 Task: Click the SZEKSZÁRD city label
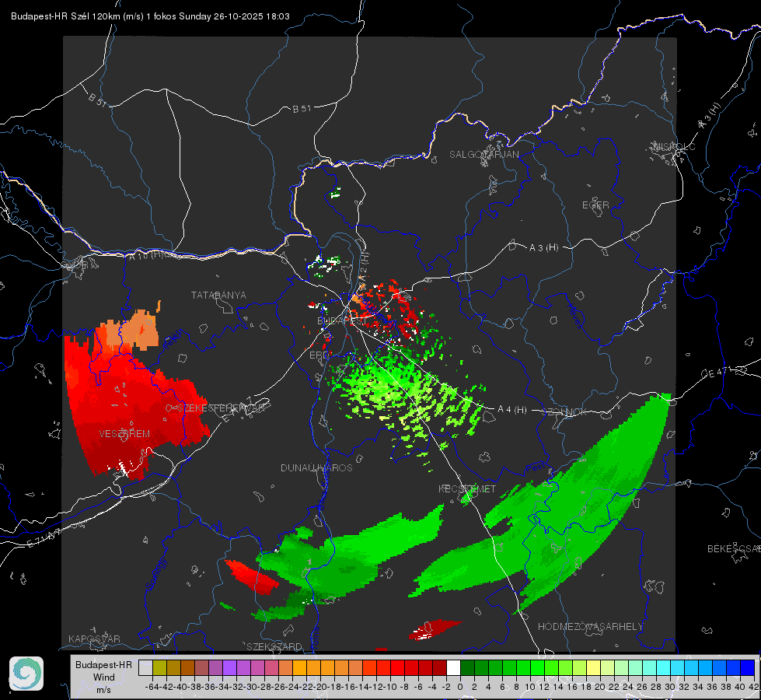pyautogui.click(x=274, y=646)
